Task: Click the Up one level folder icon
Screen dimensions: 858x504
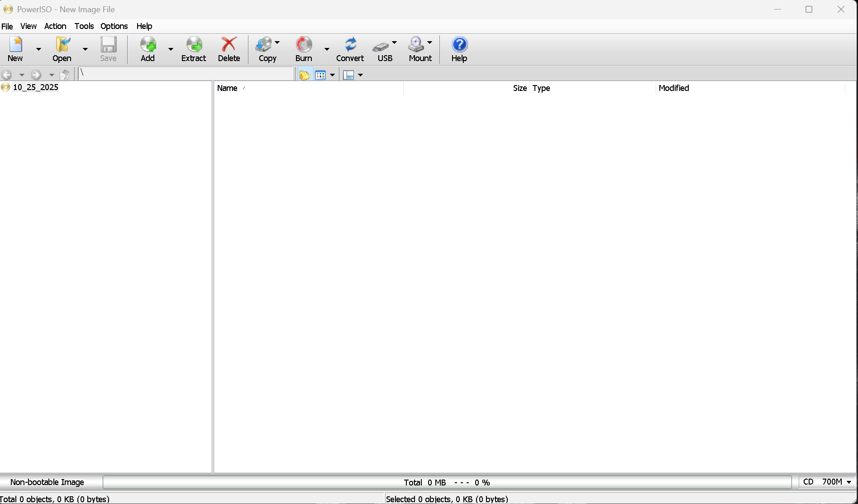Action: click(65, 75)
